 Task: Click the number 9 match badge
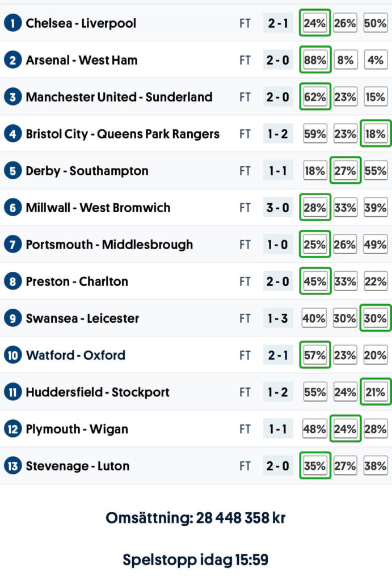12,318
